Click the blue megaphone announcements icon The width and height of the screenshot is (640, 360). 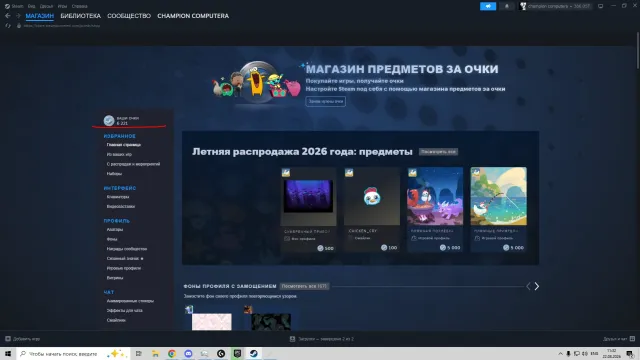tap(488, 6)
